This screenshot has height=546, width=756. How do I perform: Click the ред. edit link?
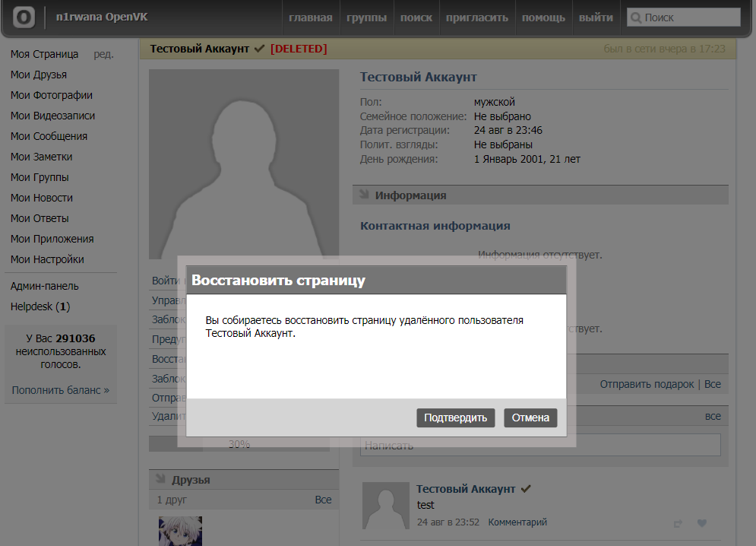(x=103, y=54)
